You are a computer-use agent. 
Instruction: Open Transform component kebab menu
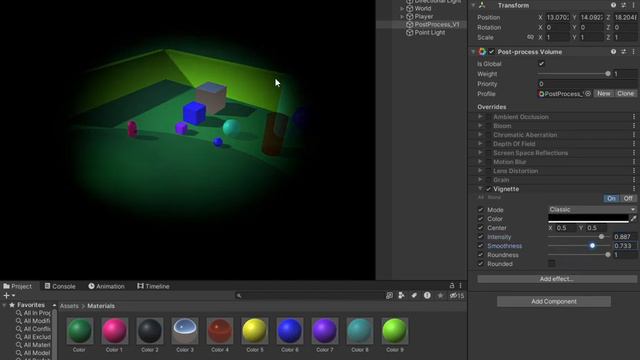click(x=633, y=5)
